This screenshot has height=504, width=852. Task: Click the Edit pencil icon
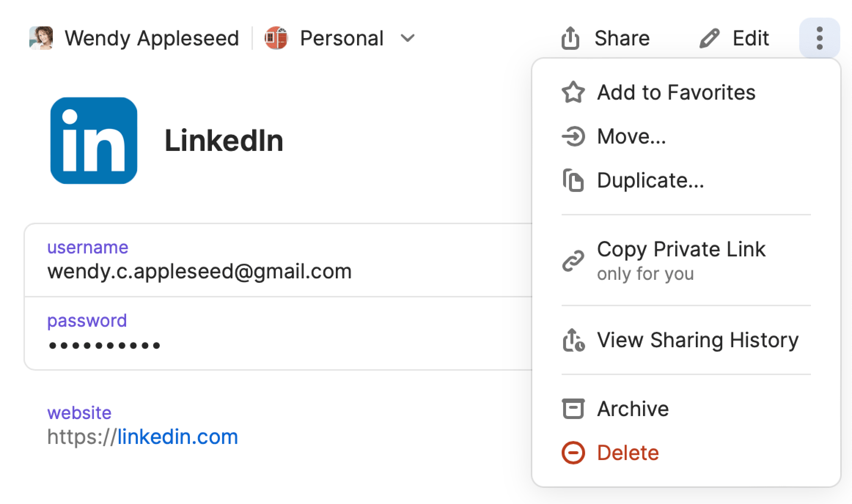tap(709, 38)
